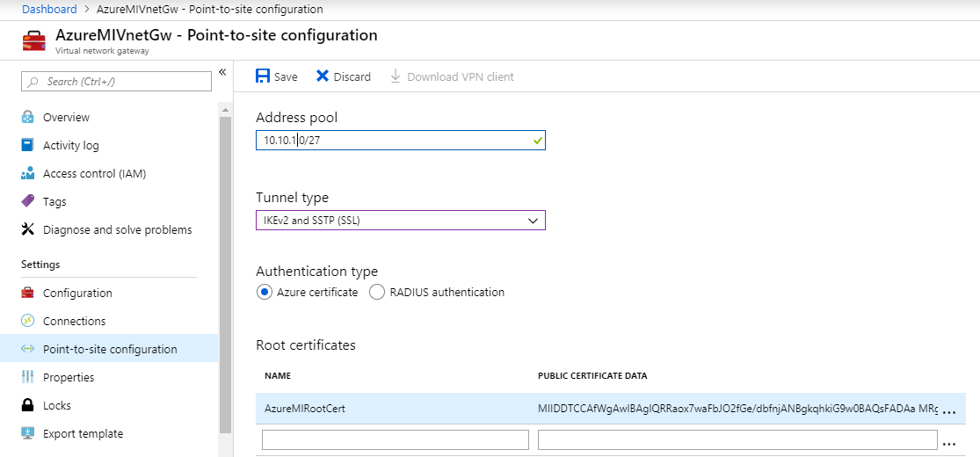Click the Save disk icon
The height and width of the screenshot is (457, 980).
point(263,76)
